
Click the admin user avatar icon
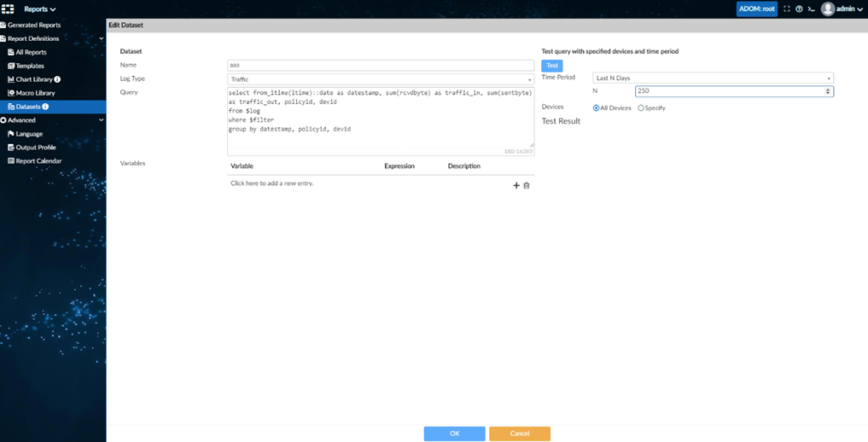[827, 9]
